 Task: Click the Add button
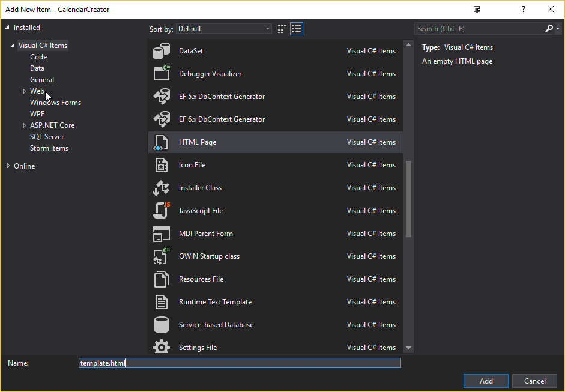(x=486, y=381)
